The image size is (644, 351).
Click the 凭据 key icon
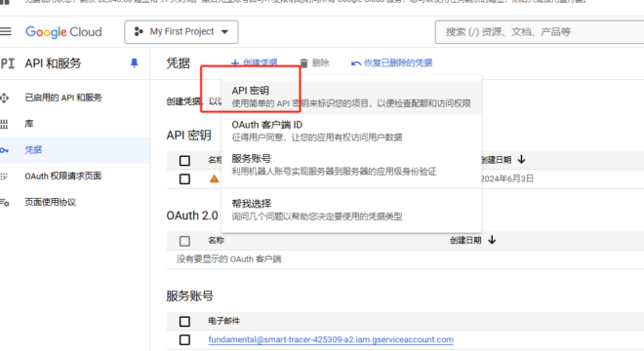(4, 150)
